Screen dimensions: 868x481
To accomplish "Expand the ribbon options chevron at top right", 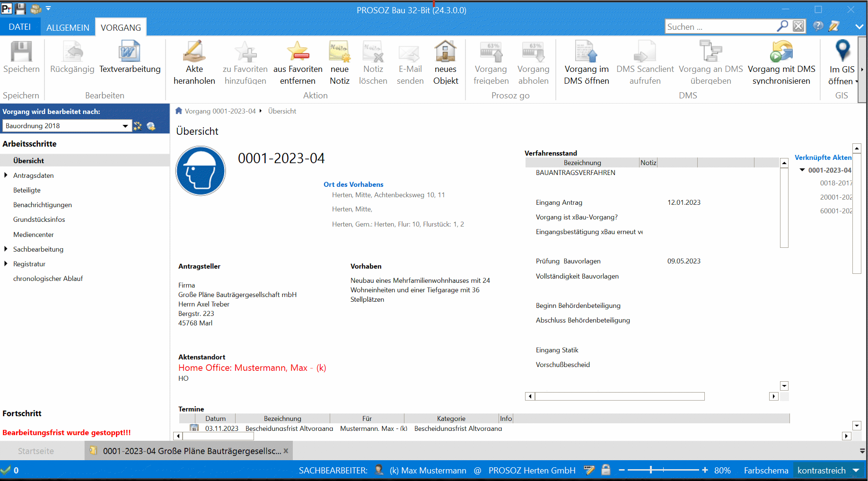I will coord(859,26).
